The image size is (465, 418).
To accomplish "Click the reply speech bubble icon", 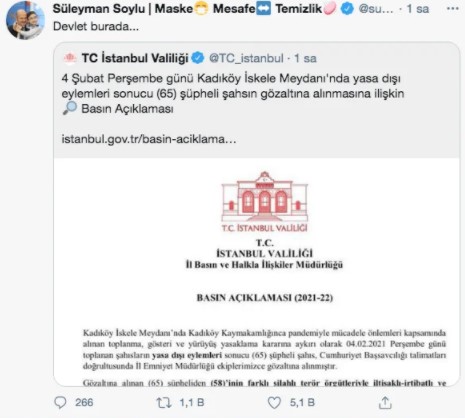I will (60, 403).
